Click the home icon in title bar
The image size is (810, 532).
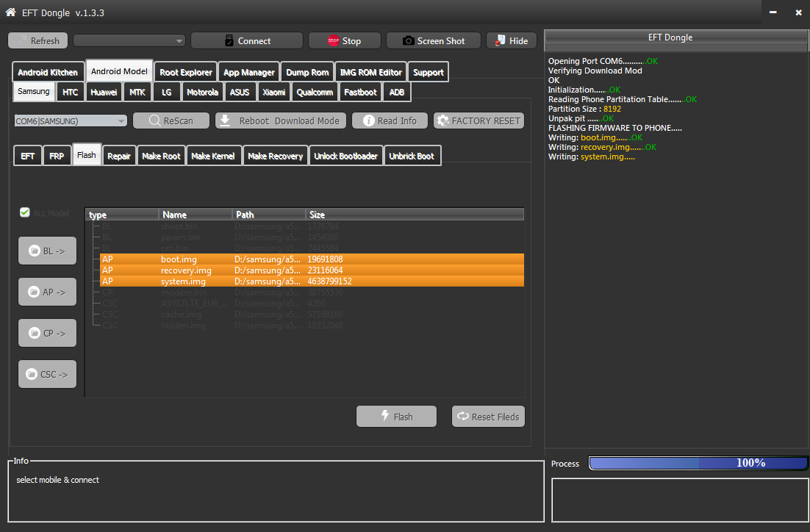click(x=10, y=12)
